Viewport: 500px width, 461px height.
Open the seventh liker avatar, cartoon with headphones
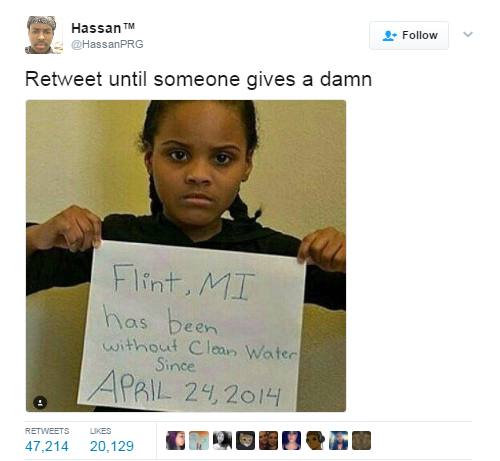tap(315, 440)
